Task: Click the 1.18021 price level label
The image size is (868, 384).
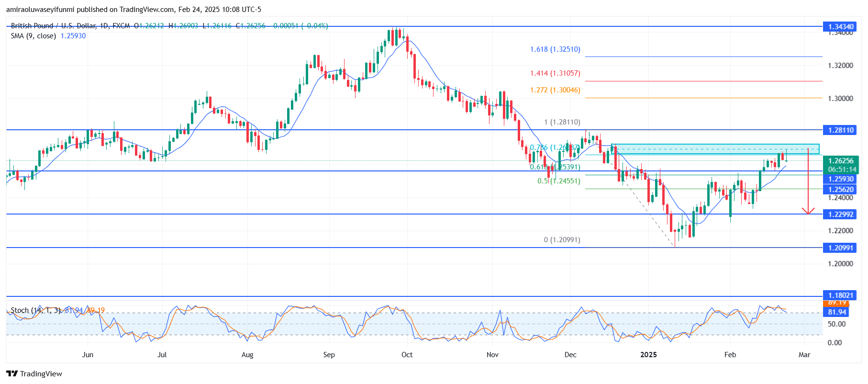Action: 841,295
